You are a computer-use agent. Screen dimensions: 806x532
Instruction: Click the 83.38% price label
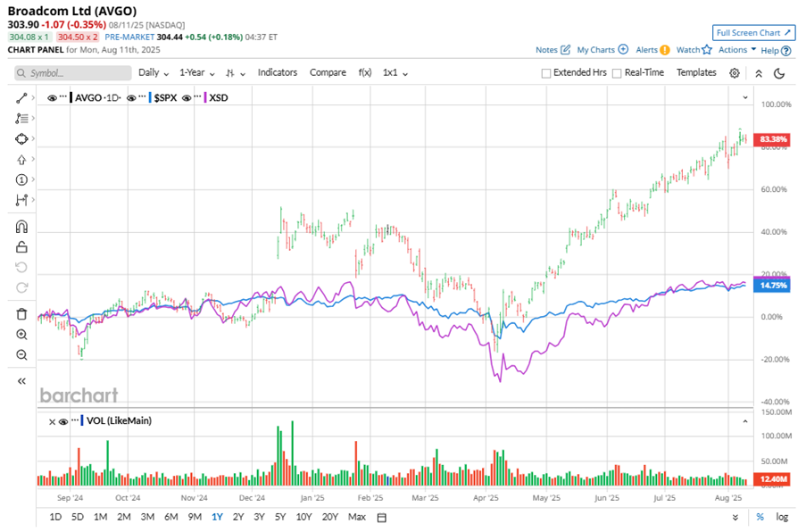pos(771,139)
